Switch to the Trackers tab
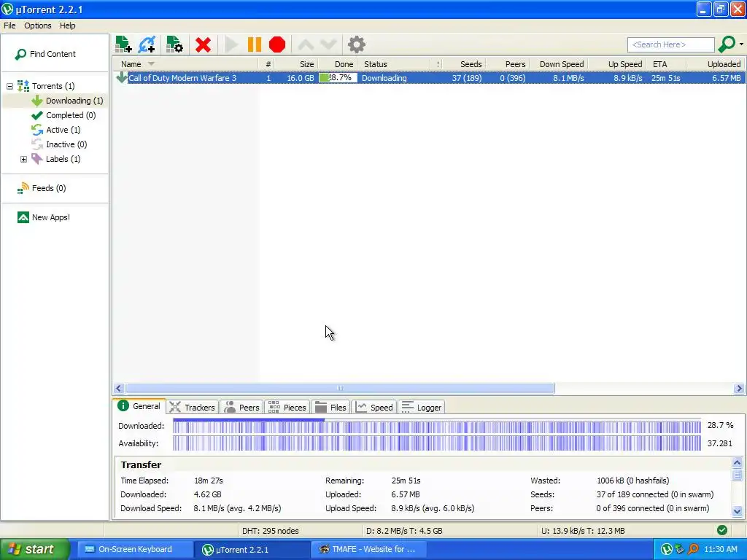 point(193,408)
